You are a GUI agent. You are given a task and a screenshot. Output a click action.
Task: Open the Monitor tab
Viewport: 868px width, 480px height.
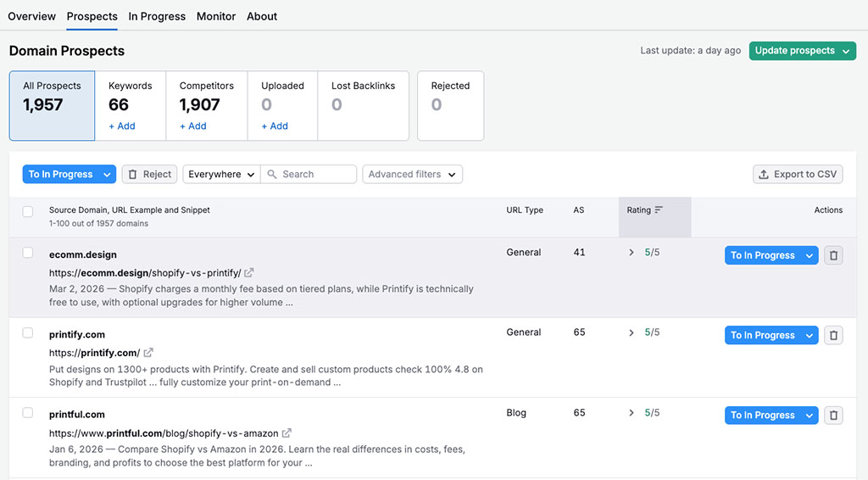(x=216, y=17)
